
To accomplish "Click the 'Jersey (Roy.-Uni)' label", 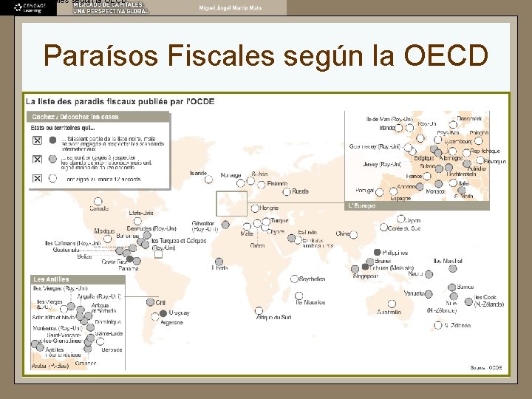I will point(382,164).
